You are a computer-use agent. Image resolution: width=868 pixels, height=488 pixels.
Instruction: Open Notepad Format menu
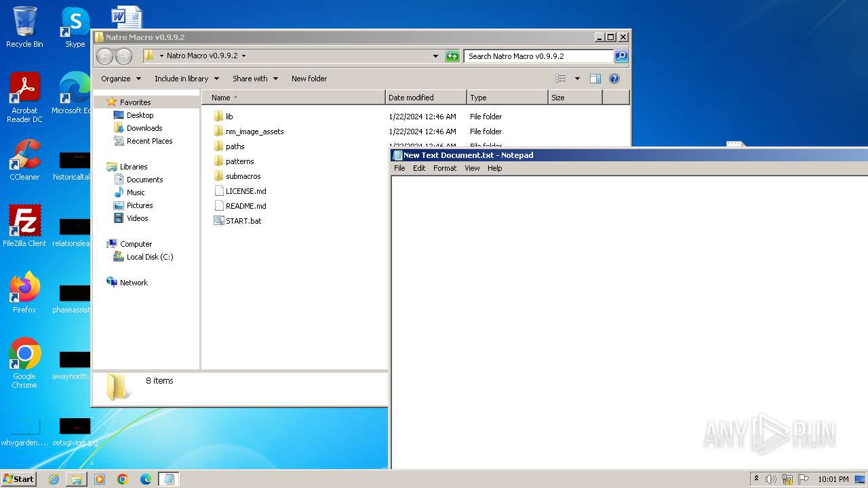point(445,168)
